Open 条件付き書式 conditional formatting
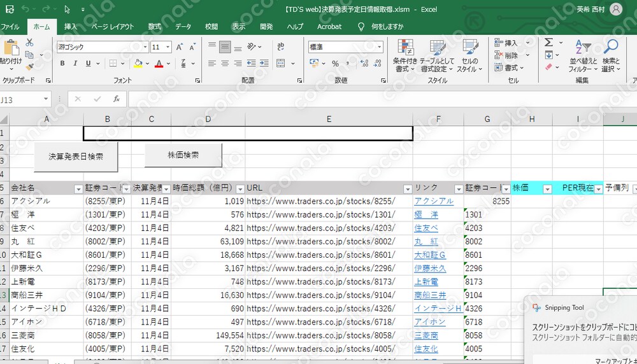This screenshot has width=637, height=364. [405, 57]
